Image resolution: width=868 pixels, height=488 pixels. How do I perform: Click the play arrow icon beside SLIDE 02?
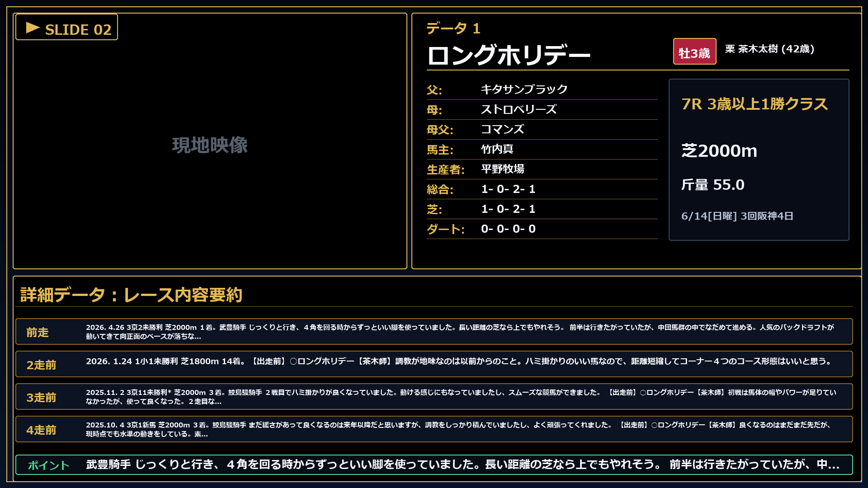click(x=33, y=28)
